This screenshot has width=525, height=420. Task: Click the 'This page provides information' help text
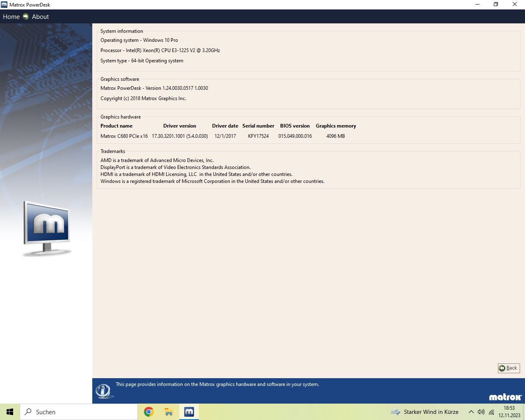(217, 384)
